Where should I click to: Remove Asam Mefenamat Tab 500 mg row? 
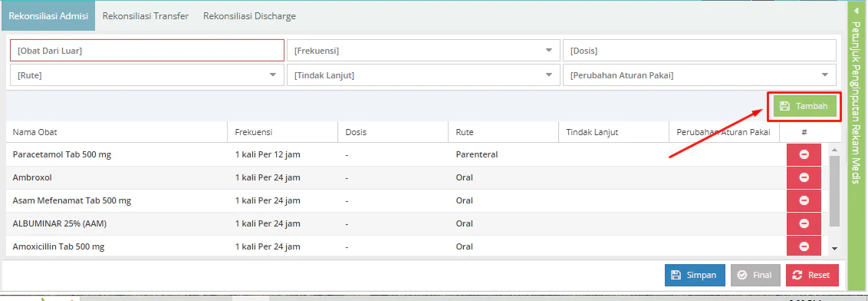(804, 200)
